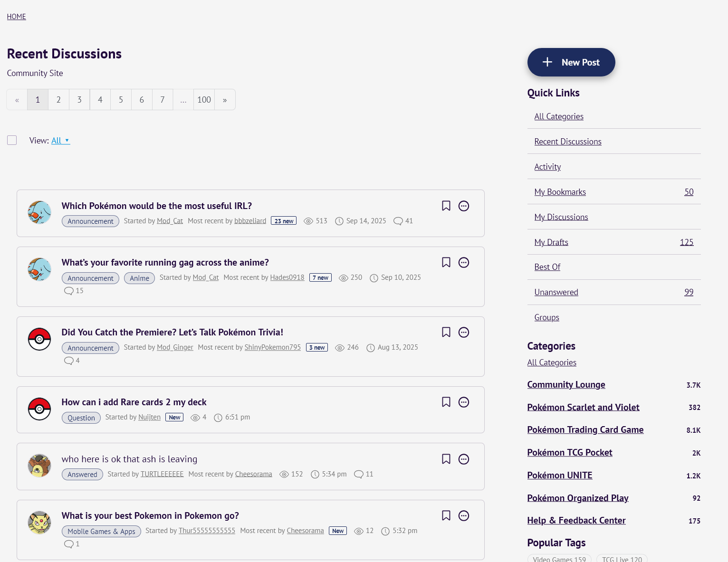Open options menu for 'How can i add Rare cards' post
This screenshot has height=562, width=728.
pos(464,402)
